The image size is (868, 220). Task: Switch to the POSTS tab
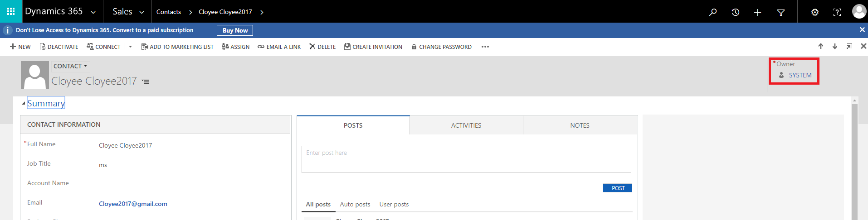[353, 125]
